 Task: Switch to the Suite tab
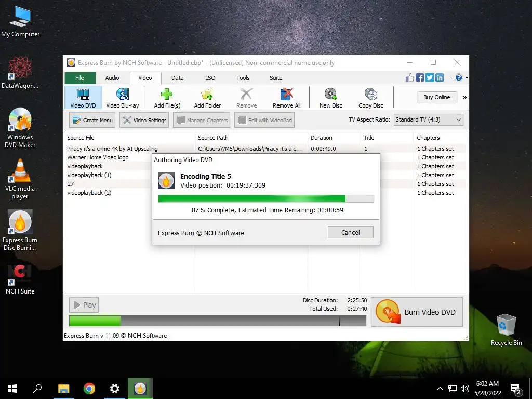(x=276, y=78)
